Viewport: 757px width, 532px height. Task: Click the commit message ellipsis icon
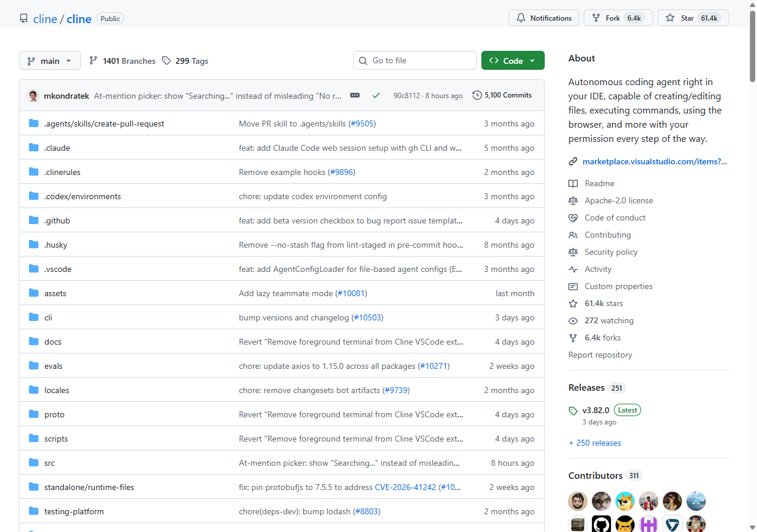click(355, 95)
